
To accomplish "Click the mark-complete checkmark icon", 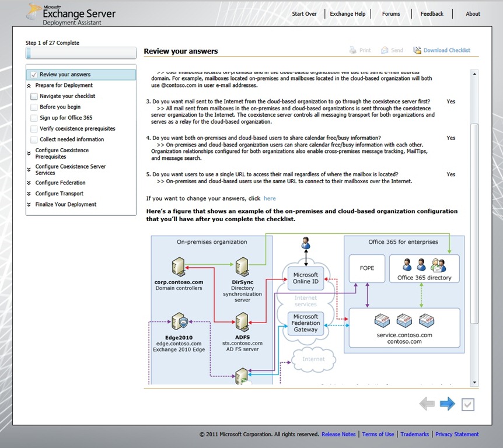I will pos(467,404).
